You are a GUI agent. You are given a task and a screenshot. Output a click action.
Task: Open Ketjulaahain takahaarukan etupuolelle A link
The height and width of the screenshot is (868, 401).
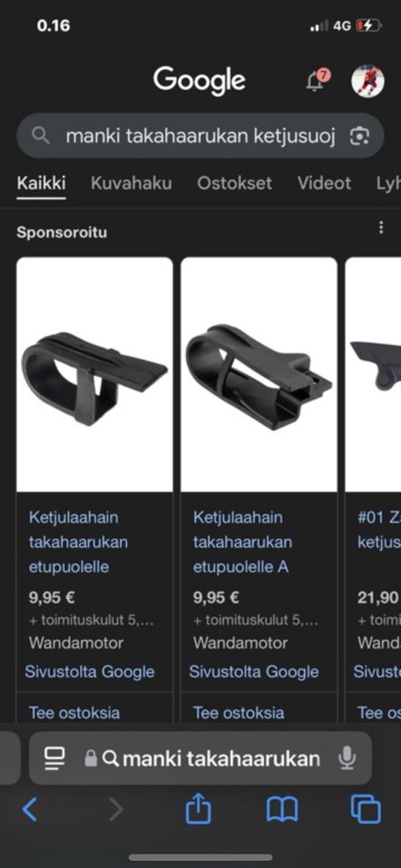point(242,542)
